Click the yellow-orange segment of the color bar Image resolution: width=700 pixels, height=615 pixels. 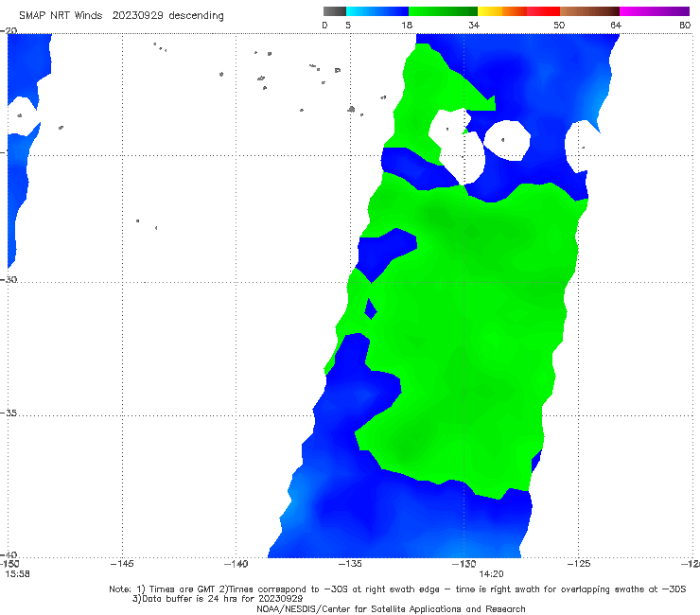pos(502,11)
